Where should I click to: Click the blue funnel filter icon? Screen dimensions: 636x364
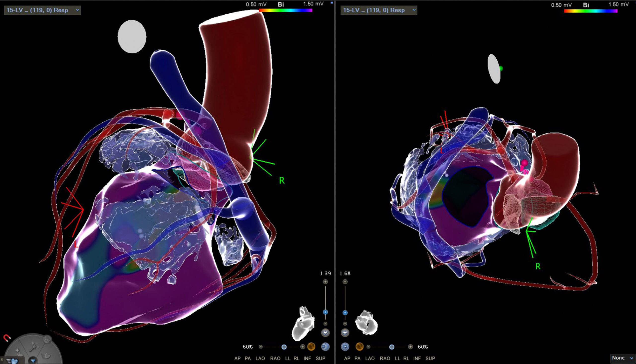(33, 361)
